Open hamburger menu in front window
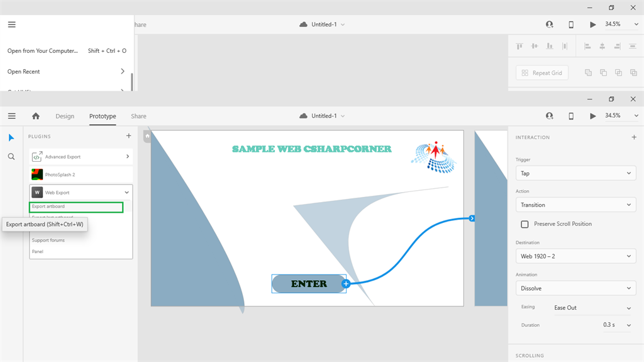 (x=11, y=116)
